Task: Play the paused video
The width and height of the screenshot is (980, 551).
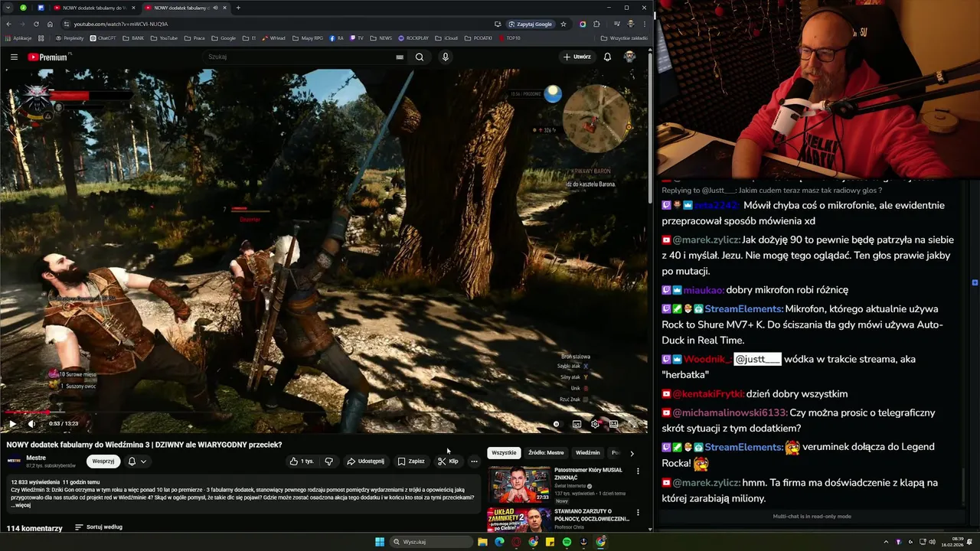Action: (12, 423)
